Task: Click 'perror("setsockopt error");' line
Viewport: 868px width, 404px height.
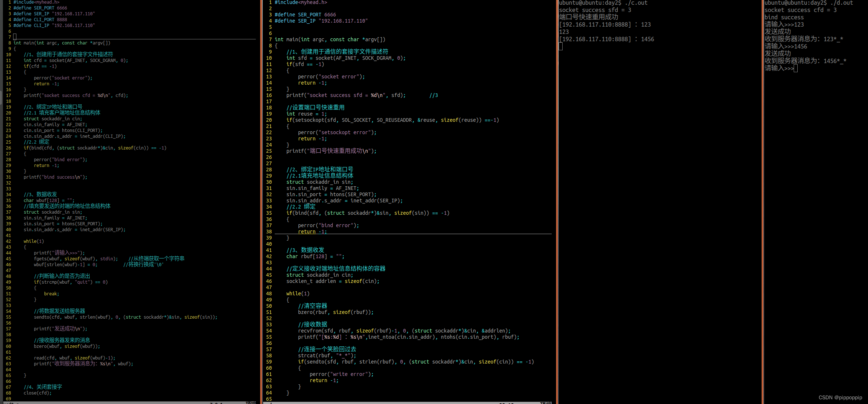Action: (x=337, y=133)
